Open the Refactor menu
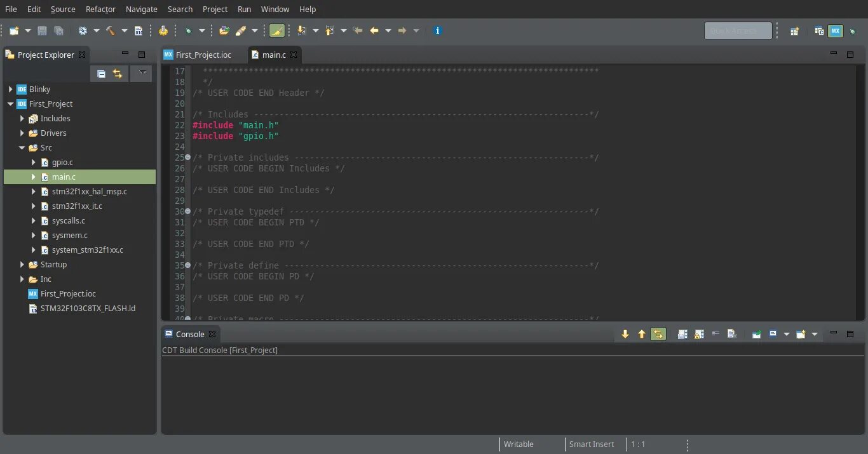Screen dimensions: 868x454 [100, 9]
